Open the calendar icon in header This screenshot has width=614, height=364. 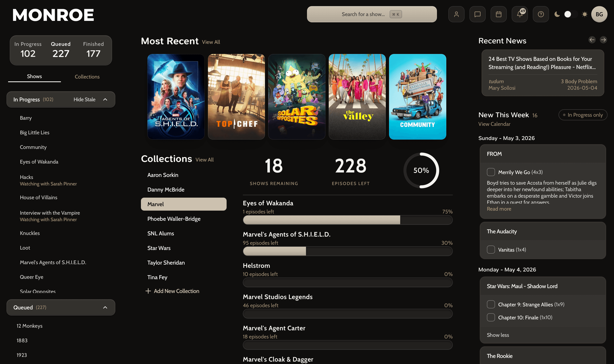coord(498,14)
